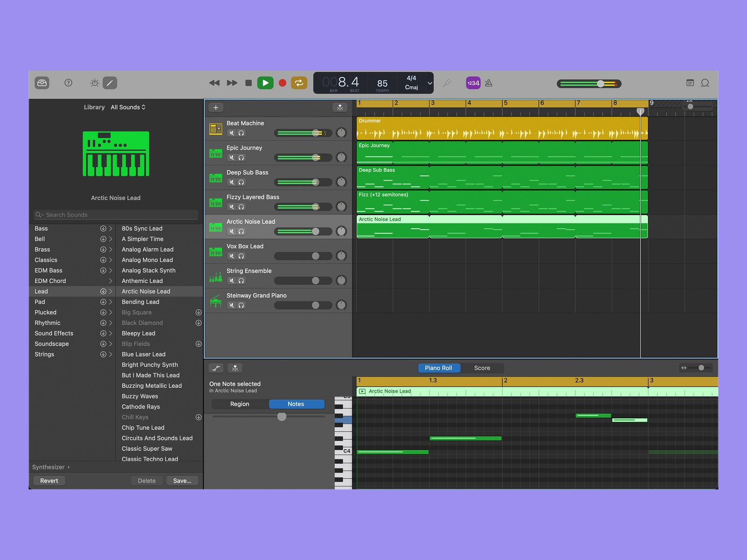Viewport: 747px width, 560px height.
Task: Enable the metronome icon
Action: tap(489, 83)
